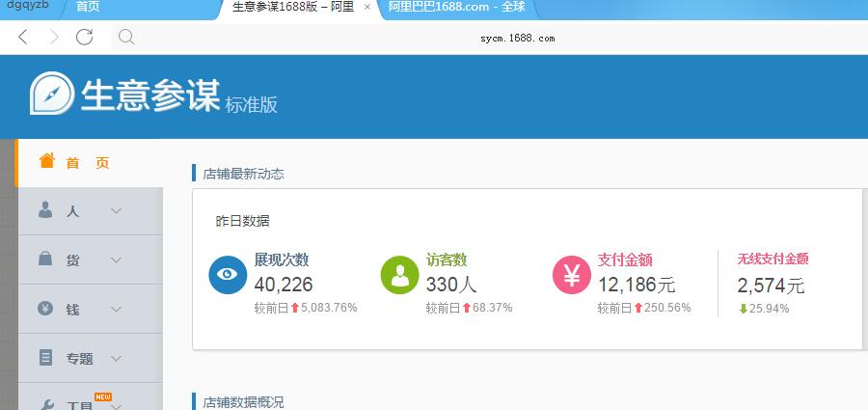Screen dimensions: 868x410
Task: Click the search magnifier icon in the address bar
Action: tap(126, 37)
